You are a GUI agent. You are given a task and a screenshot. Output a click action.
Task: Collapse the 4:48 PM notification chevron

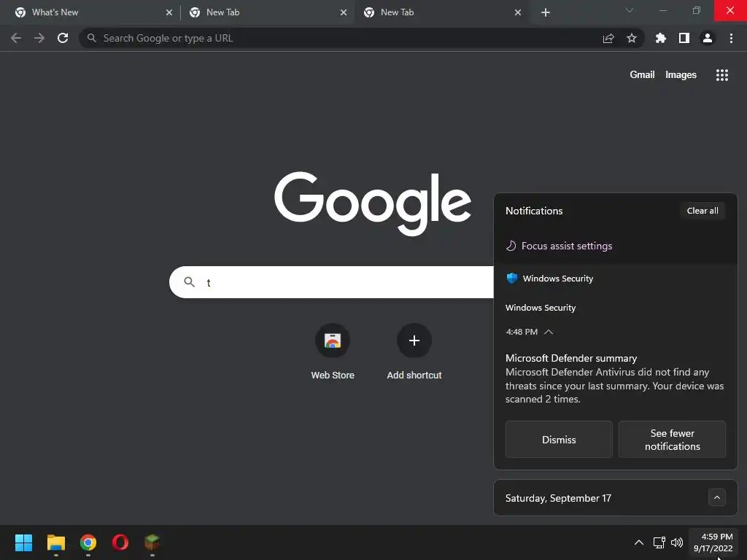tap(549, 332)
